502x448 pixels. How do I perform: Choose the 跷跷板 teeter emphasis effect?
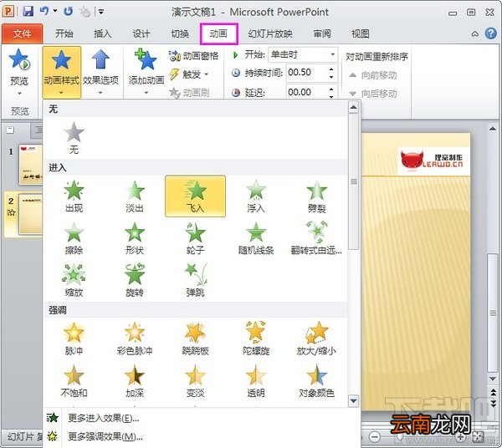click(195, 339)
